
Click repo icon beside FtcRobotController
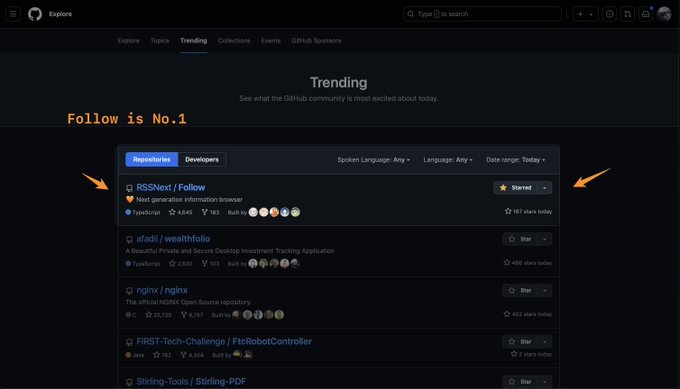129,342
